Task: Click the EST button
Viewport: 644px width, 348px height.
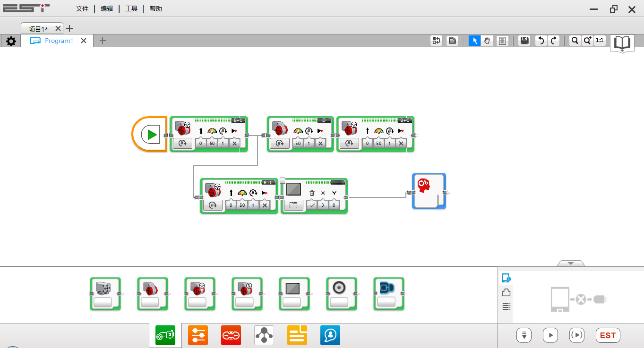Action: click(x=608, y=335)
